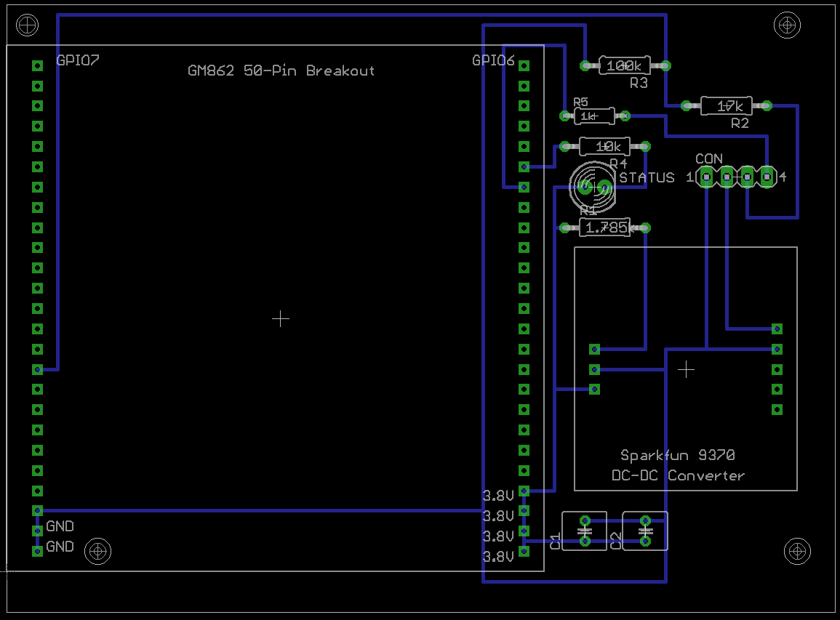This screenshot has height=620, width=840.
Task: Select pin 1 of the CON header
Action: (707, 177)
